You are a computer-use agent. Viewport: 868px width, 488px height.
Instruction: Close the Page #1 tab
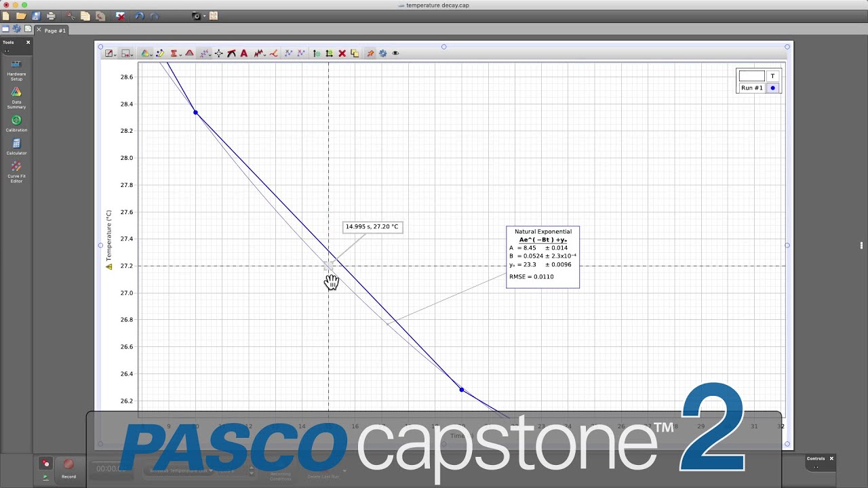[39, 30]
